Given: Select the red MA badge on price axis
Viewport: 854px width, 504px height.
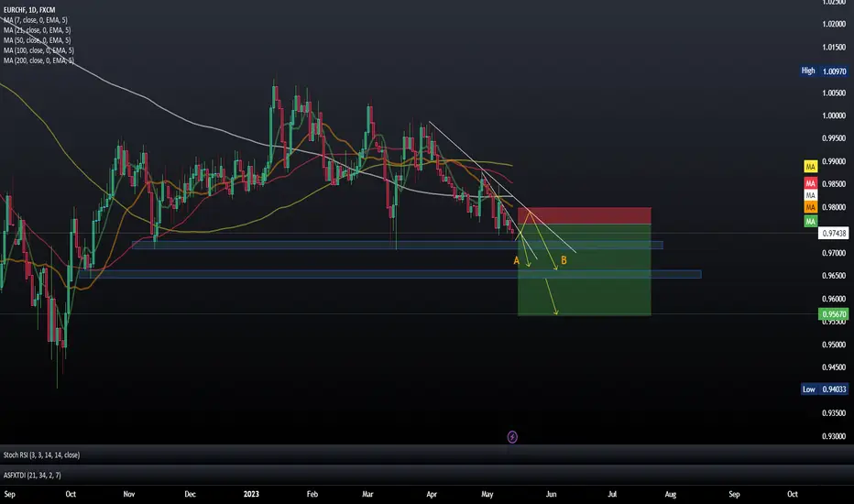Looking at the screenshot, I should pyautogui.click(x=810, y=183).
